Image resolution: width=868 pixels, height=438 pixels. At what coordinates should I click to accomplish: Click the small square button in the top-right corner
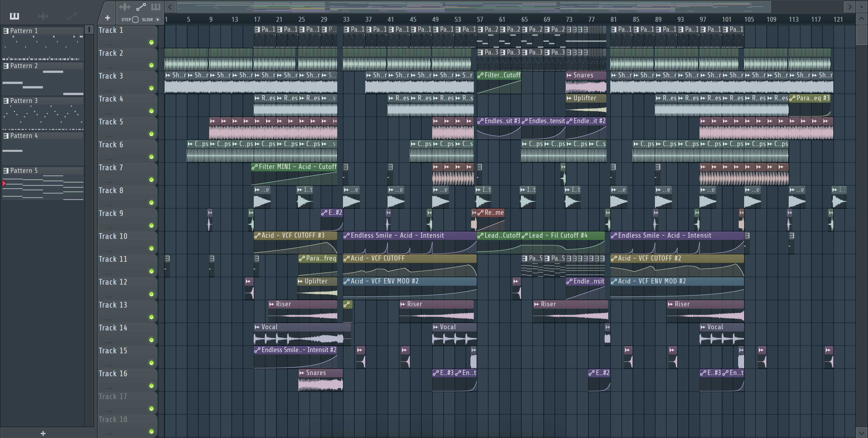[x=861, y=7]
